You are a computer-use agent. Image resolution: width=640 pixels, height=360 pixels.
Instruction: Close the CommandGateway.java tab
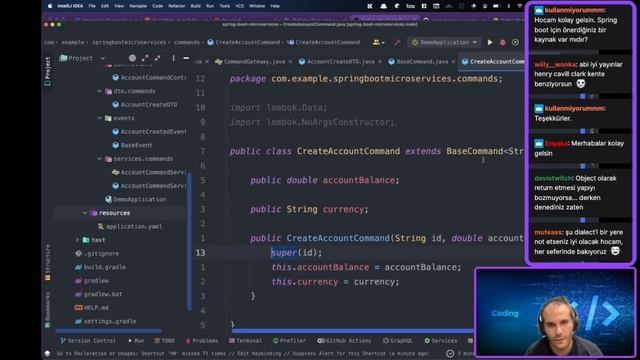point(290,62)
